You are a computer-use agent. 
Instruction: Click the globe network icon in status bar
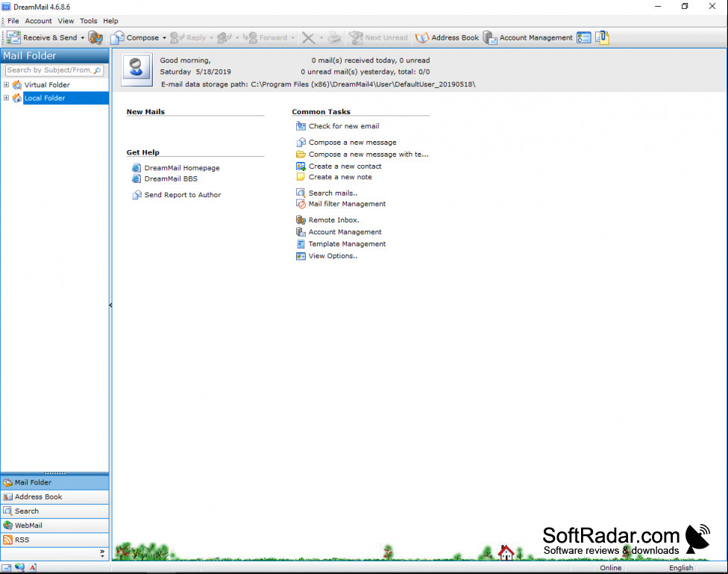(x=19, y=567)
